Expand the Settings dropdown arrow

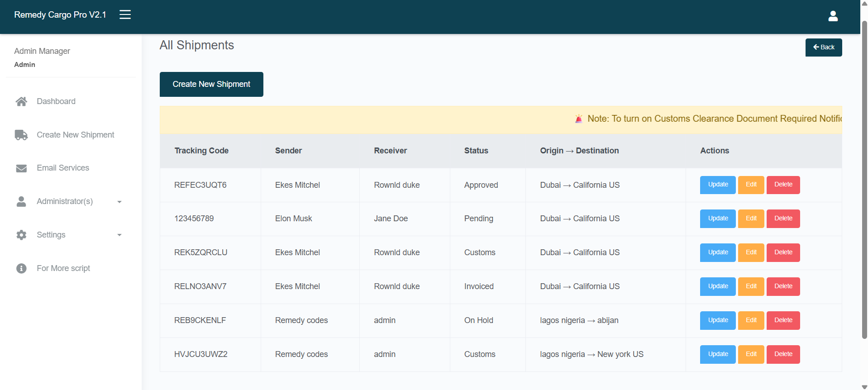coord(119,235)
